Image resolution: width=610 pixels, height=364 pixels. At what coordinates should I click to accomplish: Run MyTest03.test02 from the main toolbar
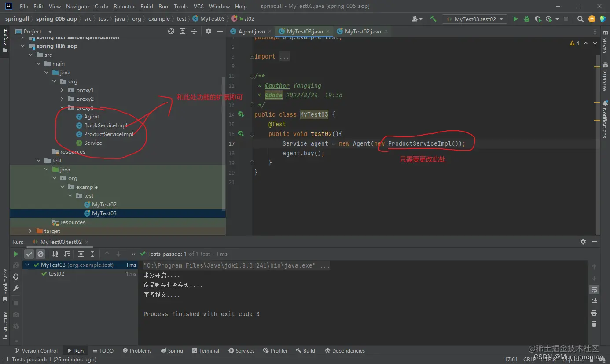click(x=515, y=19)
